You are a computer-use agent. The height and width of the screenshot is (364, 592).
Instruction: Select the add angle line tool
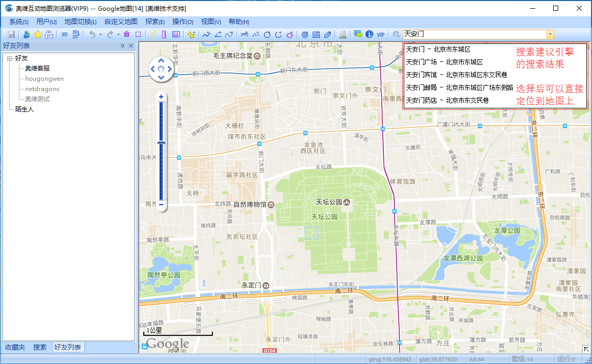[218, 35]
